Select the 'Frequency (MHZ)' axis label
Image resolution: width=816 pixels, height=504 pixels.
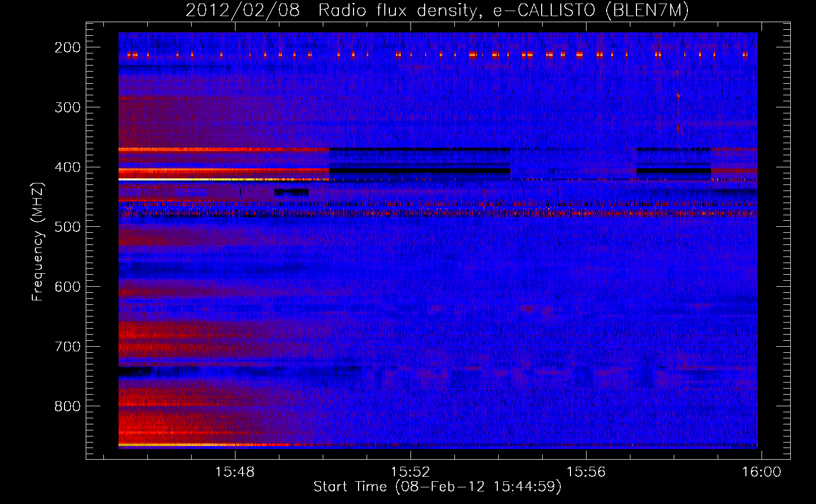coord(38,241)
